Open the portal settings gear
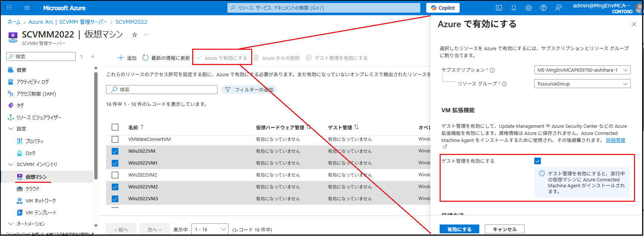This screenshot has width=644, height=236. (529, 8)
